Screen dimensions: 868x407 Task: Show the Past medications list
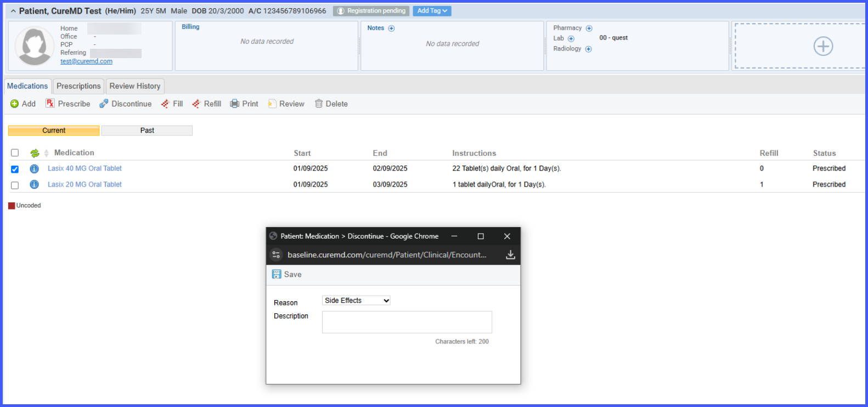[147, 131]
